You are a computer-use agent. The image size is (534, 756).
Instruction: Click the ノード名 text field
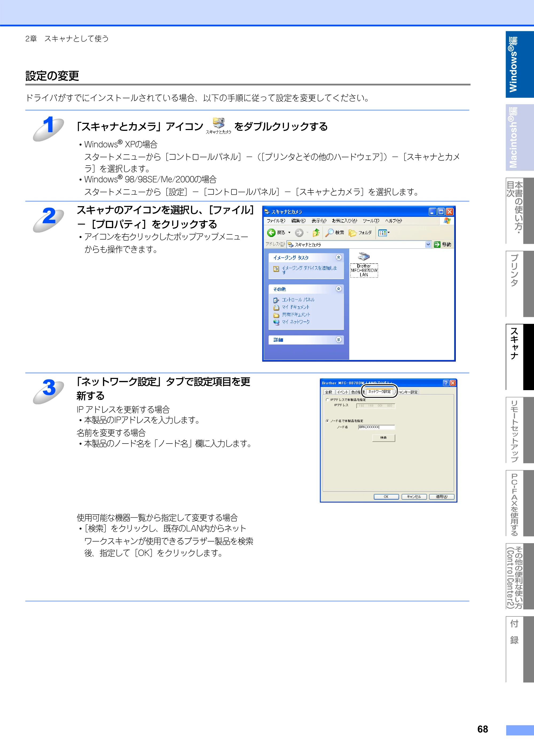pos(376,427)
